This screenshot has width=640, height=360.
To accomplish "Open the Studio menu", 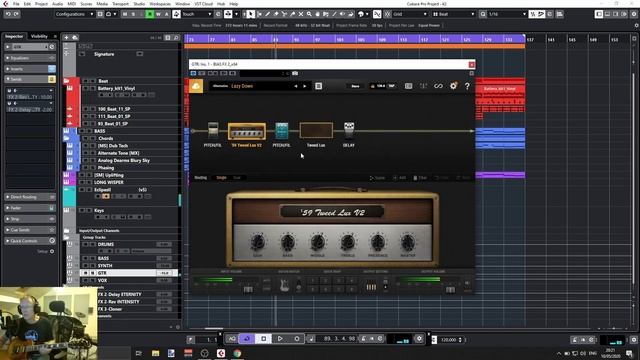I will tap(139, 4).
